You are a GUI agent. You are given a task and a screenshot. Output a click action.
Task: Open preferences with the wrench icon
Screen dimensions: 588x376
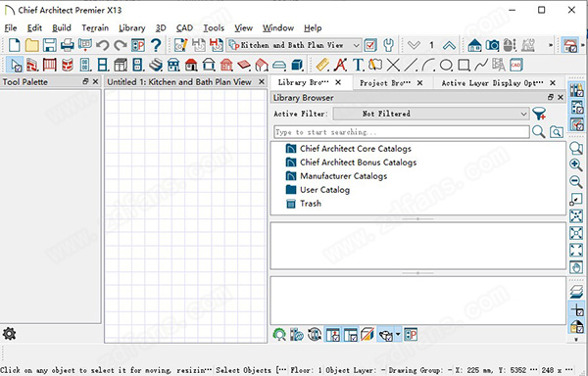point(388,45)
